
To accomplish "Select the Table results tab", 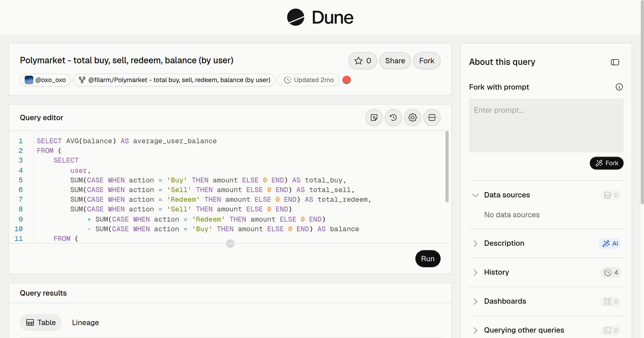I will (x=41, y=322).
